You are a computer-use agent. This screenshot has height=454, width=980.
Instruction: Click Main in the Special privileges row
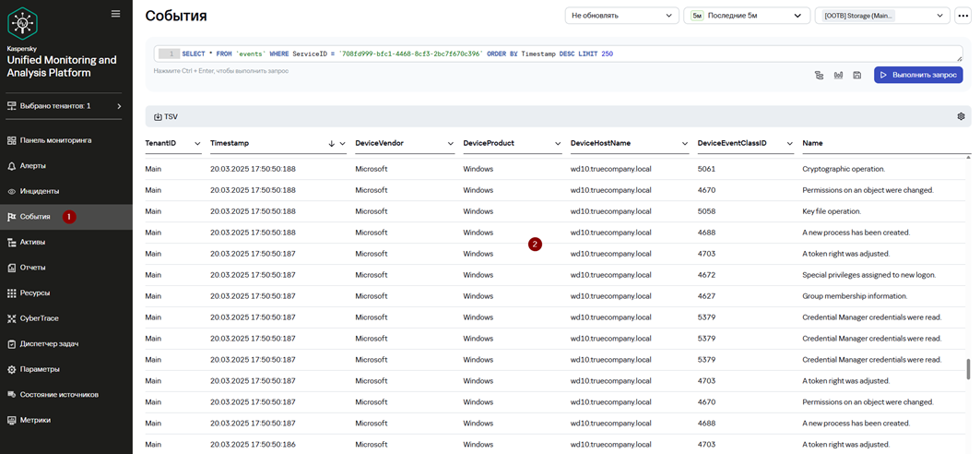tap(154, 275)
